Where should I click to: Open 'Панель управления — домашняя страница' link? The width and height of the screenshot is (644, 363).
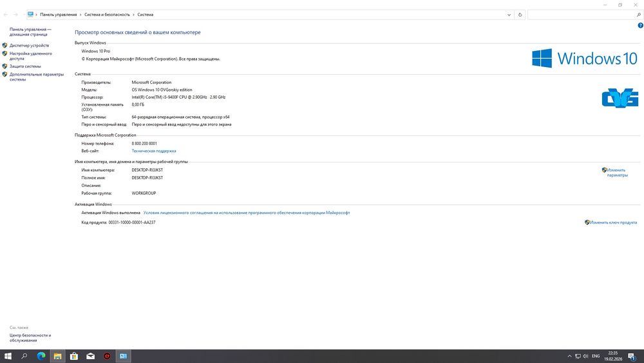(x=30, y=32)
